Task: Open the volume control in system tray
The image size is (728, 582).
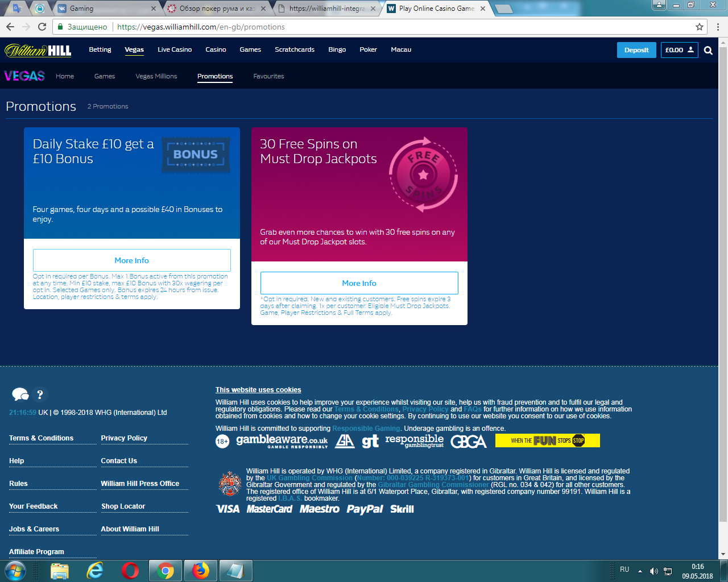Action: click(653, 571)
